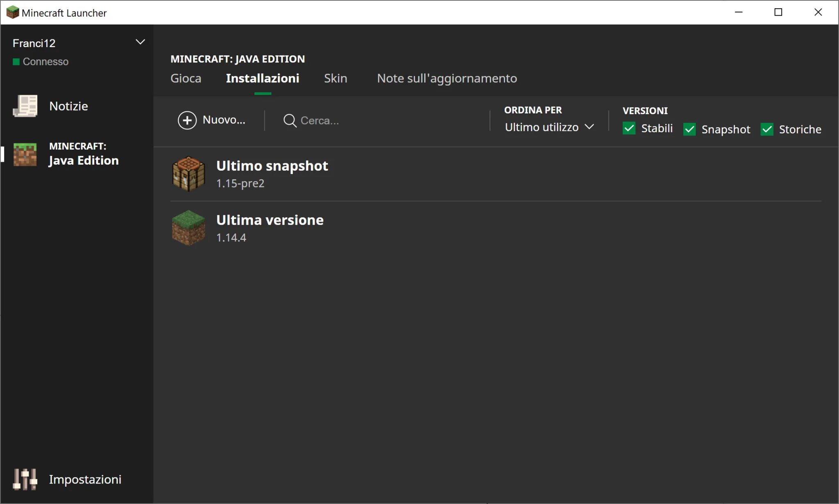The width and height of the screenshot is (839, 504).
Task: Click the green Connesso status indicator
Action: point(16,62)
